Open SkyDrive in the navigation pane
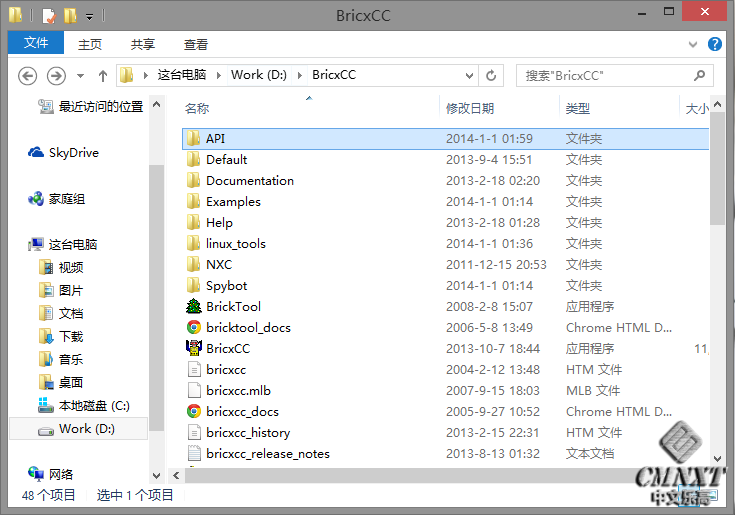This screenshot has width=735, height=515. [74, 153]
